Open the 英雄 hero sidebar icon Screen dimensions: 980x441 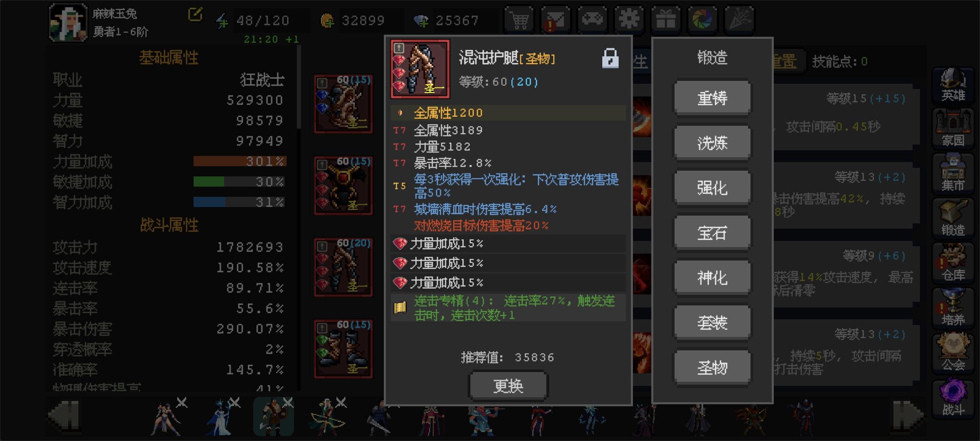click(953, 85)
